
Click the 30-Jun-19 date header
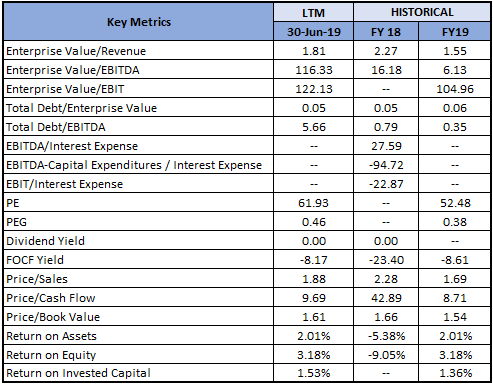click(313, 32)
